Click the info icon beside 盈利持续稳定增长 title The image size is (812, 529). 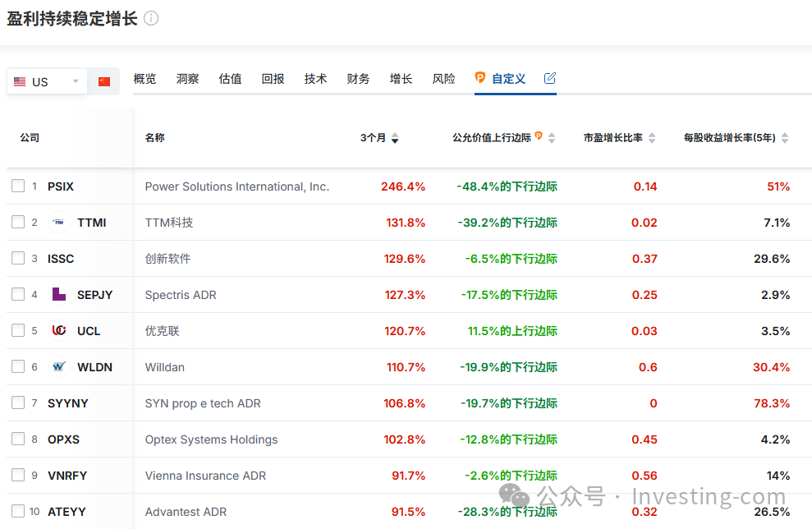point(151,18)
